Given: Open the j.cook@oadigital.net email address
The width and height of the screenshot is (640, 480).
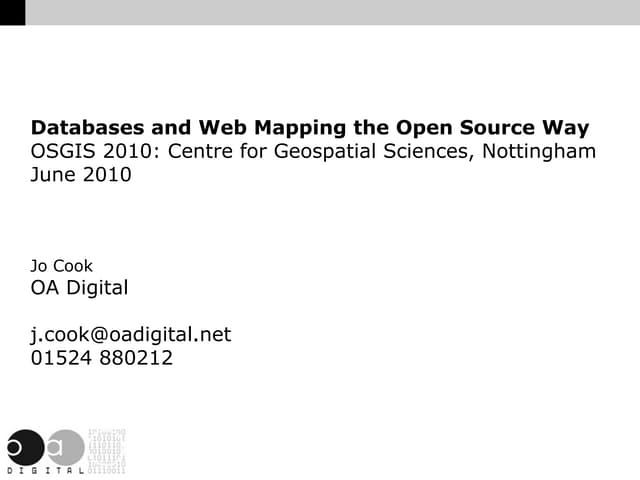Looking at the screenshot, I should 131,335.
